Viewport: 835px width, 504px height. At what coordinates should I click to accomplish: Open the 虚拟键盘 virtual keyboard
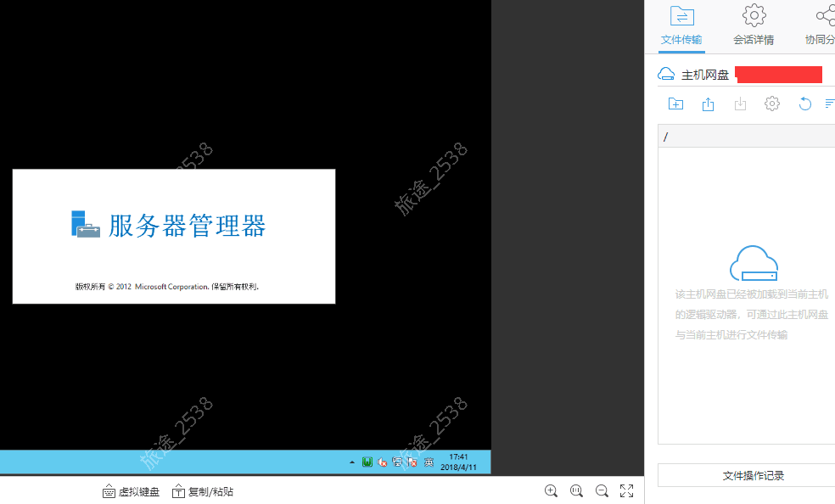[131, 491]
